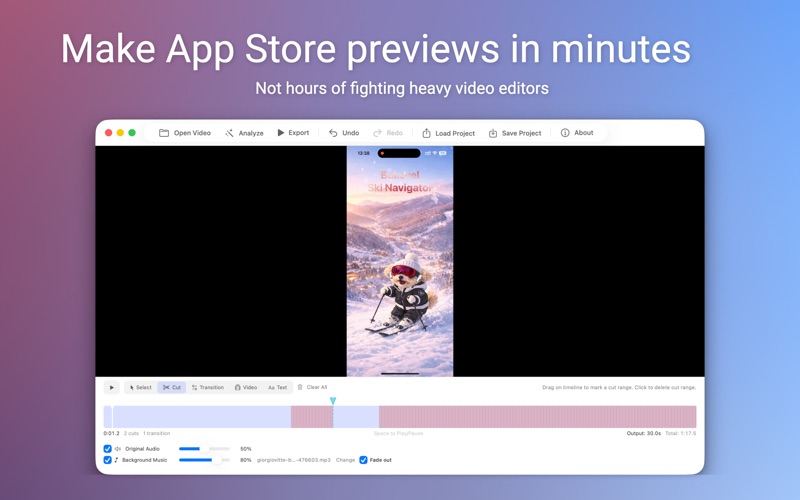The image size is (800, 500).
Task: Click the music file name ending in 476603.mp3
Action: (x=293, y=460)
